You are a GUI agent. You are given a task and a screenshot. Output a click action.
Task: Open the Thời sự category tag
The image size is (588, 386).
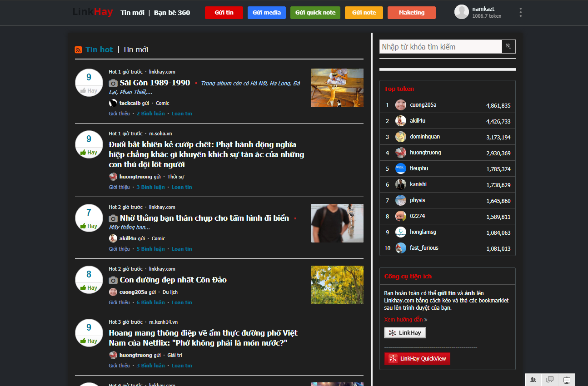pyautogui.click(x=175, y=177)
